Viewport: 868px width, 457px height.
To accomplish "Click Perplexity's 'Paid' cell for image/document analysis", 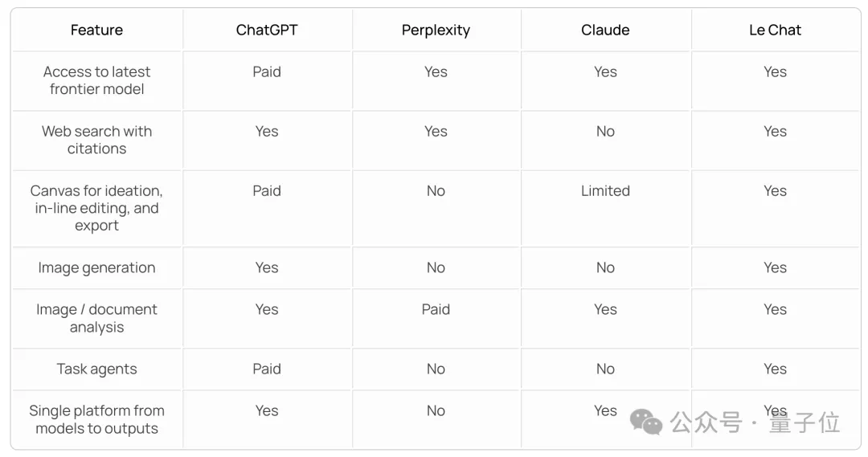I will point(436,310).
